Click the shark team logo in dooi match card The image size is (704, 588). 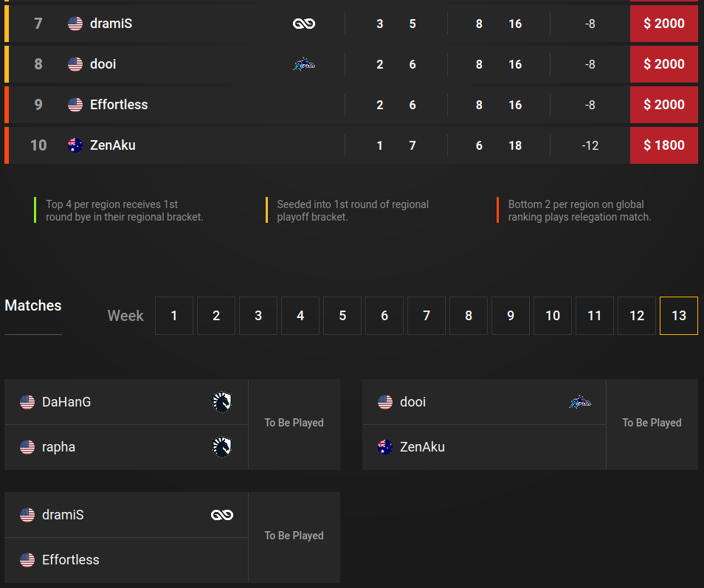[580, 402]
